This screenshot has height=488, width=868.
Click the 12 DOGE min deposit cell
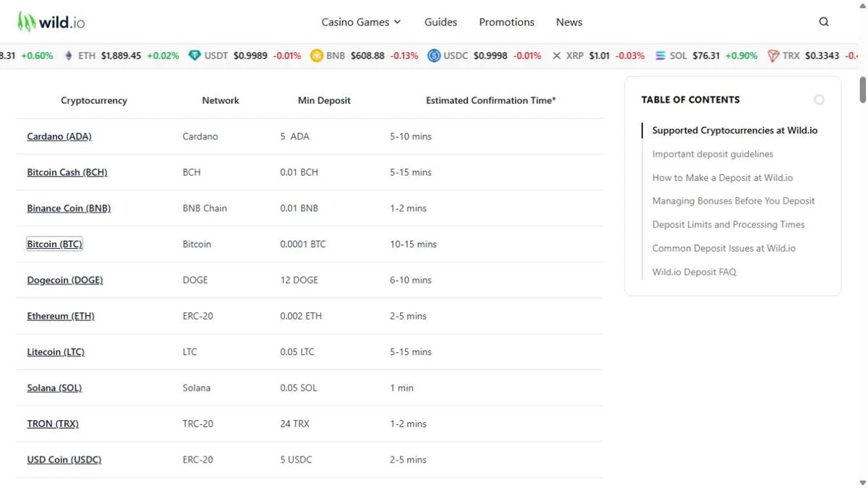coord(299,280)
